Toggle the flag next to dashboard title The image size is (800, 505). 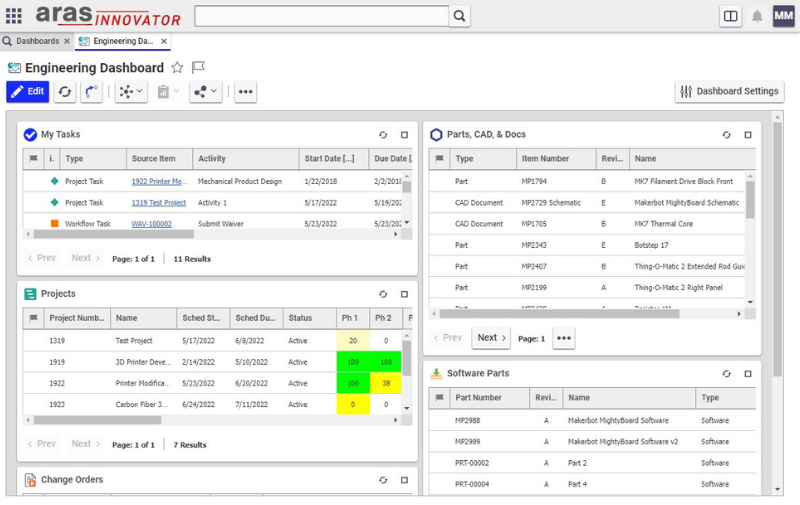[198, 68]
